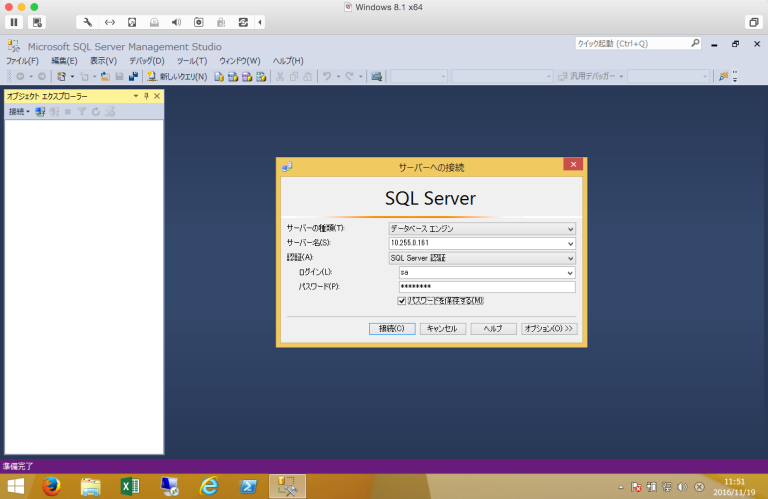Click the Password field
Screen dimensions: 768x499
(x=487, y=287)
